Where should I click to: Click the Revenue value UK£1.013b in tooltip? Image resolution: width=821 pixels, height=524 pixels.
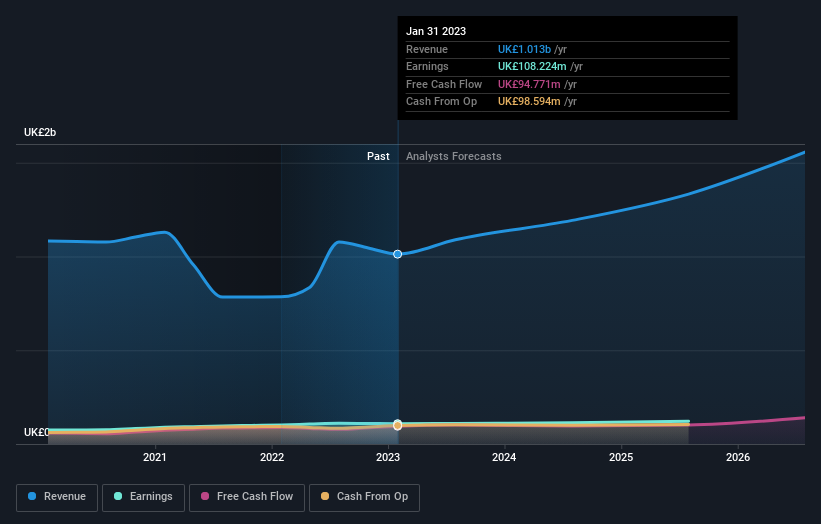click(x=524, y=49)
